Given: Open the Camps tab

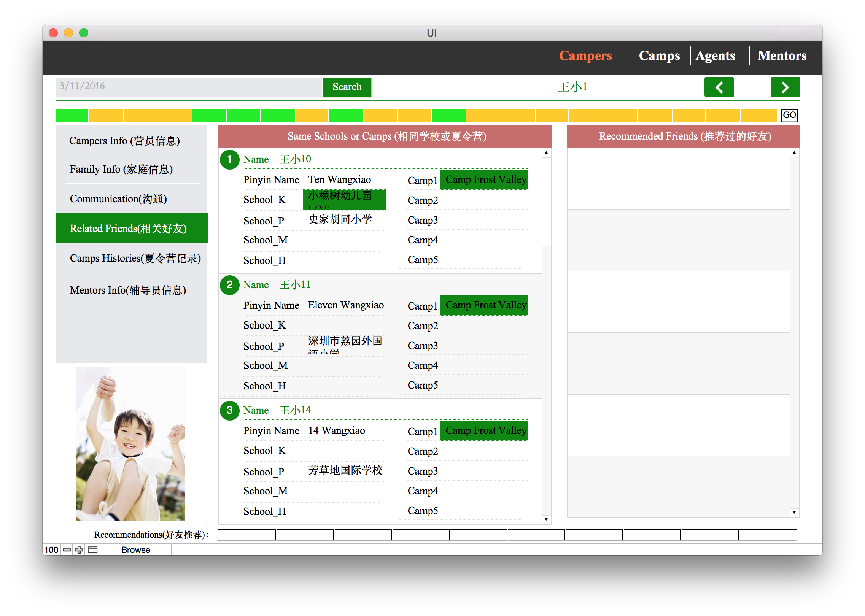Looking at the screenshot, I should (x=659, y=56).
